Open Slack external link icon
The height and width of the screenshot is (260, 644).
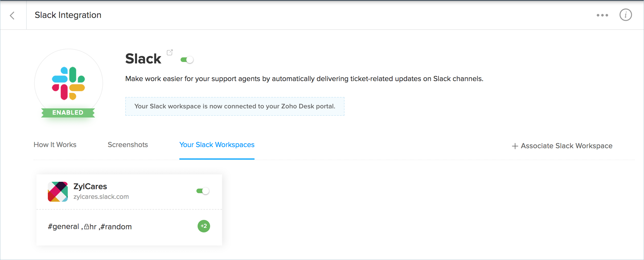coord(170,53)
